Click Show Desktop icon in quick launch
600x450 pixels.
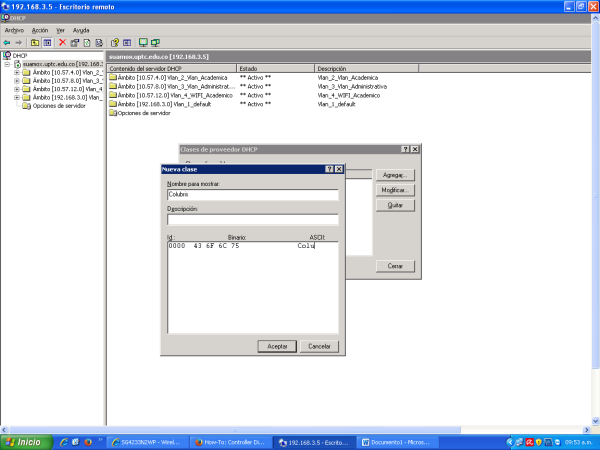75,442
